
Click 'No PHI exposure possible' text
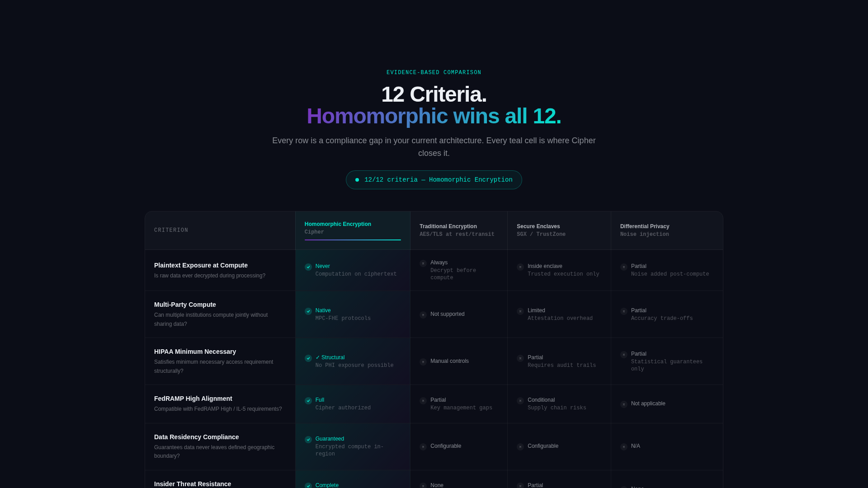(x=354, y=366)
